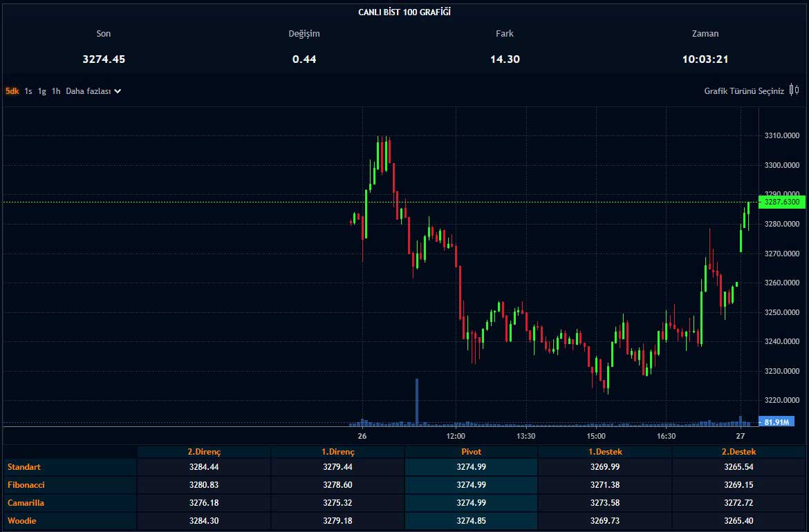This screenshot has width=809, height=532.
Task: Click Fibonacci 2.Direnç value 3280.83
Action: [x=204, y=485]
